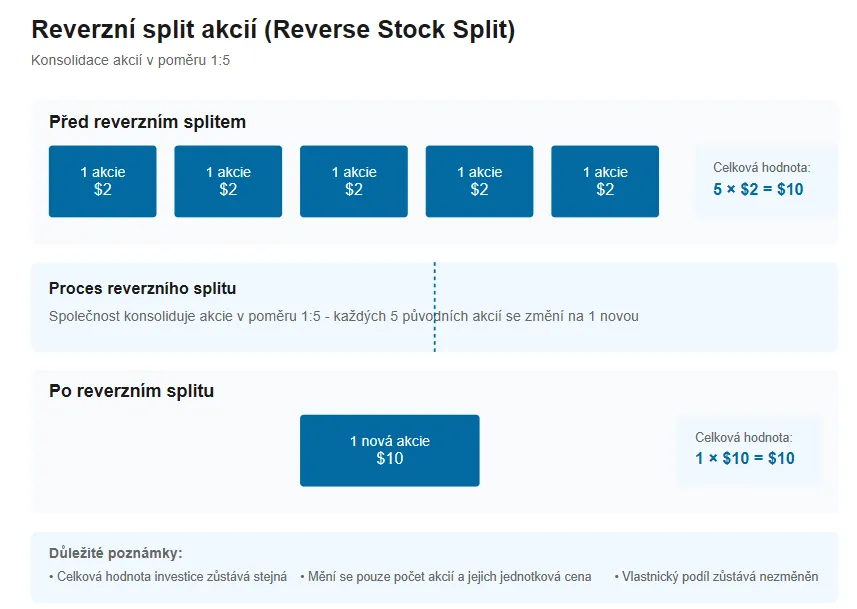
Task: Click the "1 × $10 = $10" total value
Action: 745,458
